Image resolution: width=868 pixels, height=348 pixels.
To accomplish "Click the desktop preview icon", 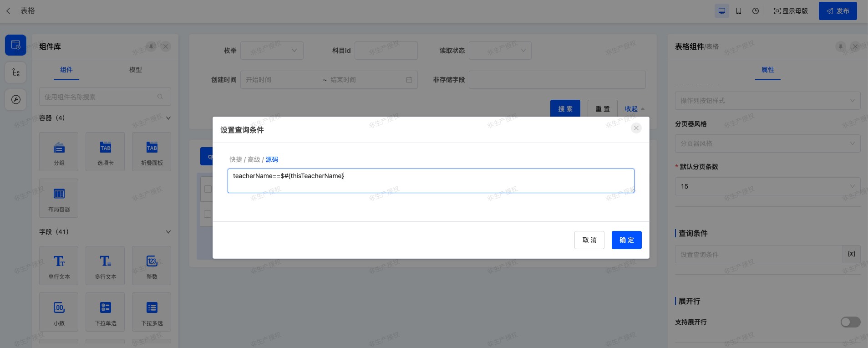I will point(722,11).
